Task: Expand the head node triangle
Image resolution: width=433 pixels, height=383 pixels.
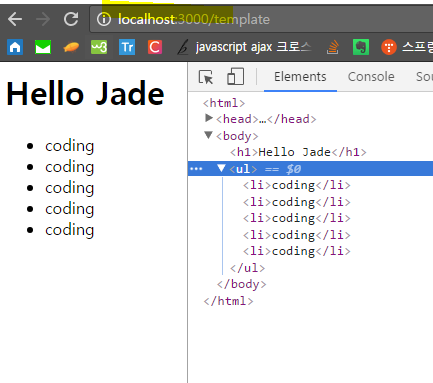Action: tap(209, 118)
